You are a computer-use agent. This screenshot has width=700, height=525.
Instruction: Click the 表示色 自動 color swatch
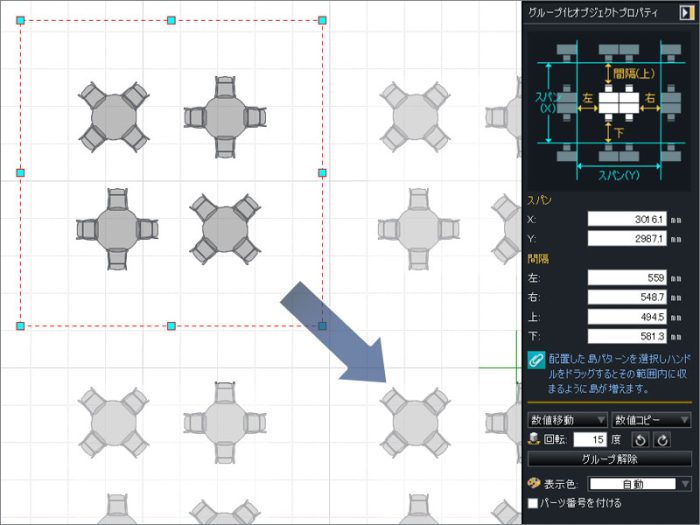pyautogui.click(x=633, y=484)
